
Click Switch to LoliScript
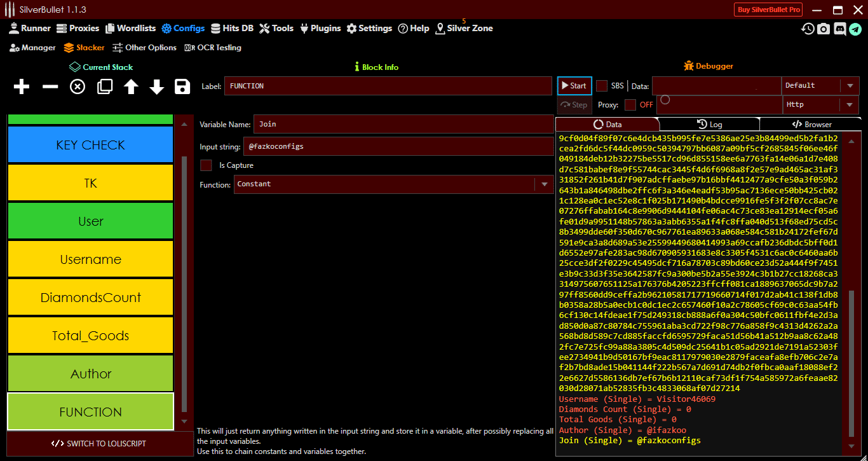[99, 443]
